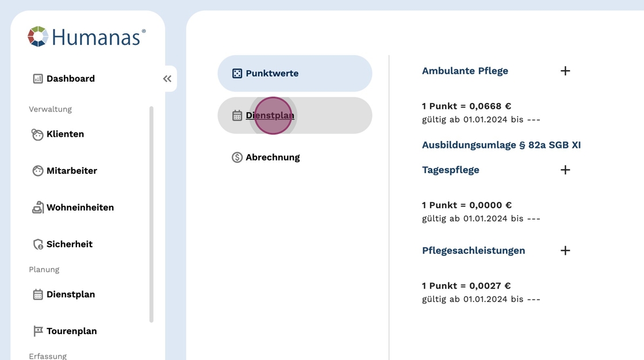The width and height of the screenshot is (644, 360).
Task: Expand Pflegesachleistungen with plus button
Action: click(x=565, y=250)
